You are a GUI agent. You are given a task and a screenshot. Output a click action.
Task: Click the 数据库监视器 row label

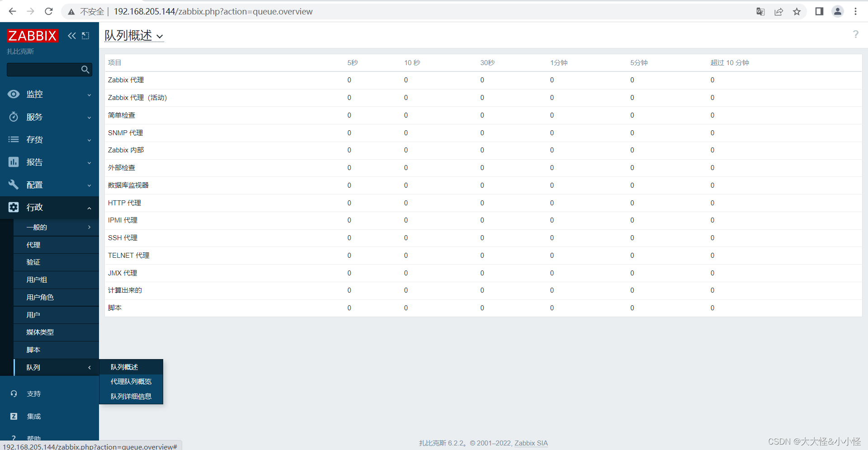point(128,185)
